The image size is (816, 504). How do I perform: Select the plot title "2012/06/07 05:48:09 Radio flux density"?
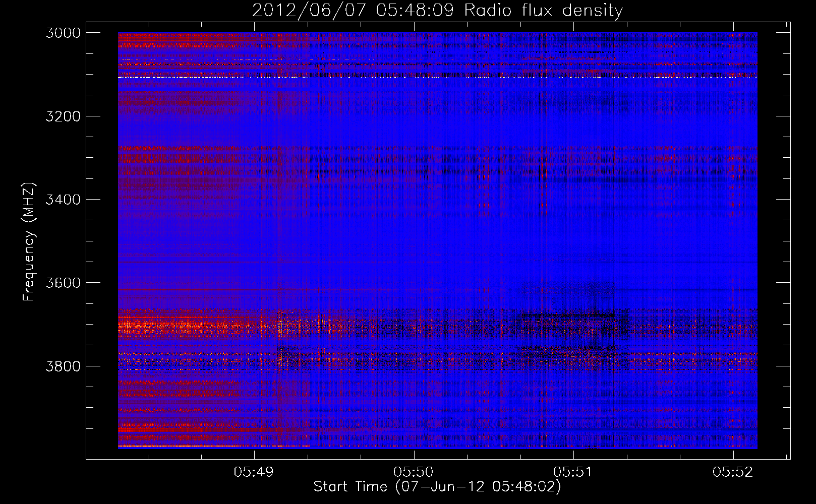click(x=437, y=10)
